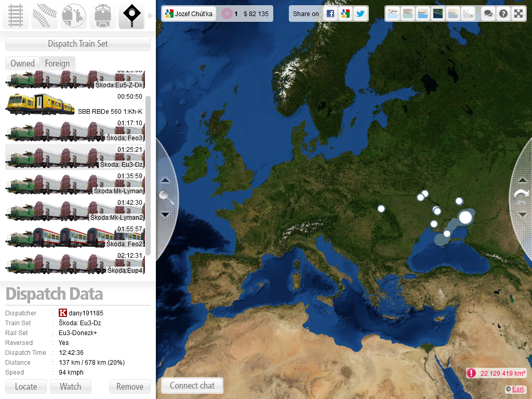
Task: Select the railway signal dispatch icon
Action: 131,16
